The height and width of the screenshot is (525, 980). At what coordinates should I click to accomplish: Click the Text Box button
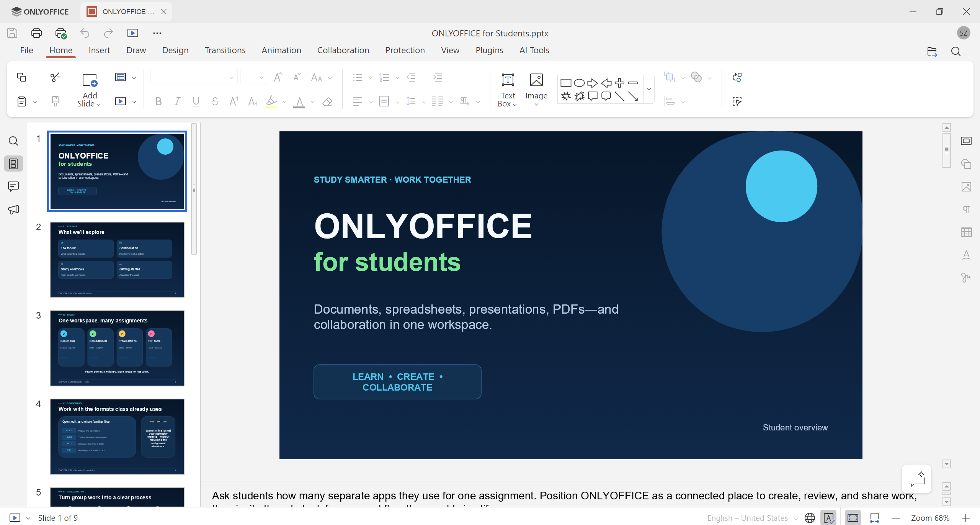click(508, 90)
